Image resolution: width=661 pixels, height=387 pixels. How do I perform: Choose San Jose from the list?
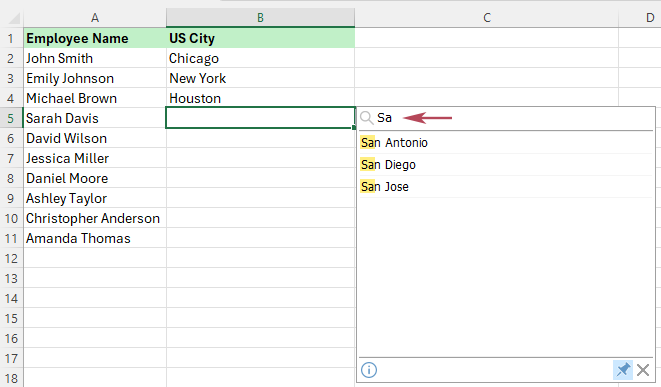click(x=506, y=186)
